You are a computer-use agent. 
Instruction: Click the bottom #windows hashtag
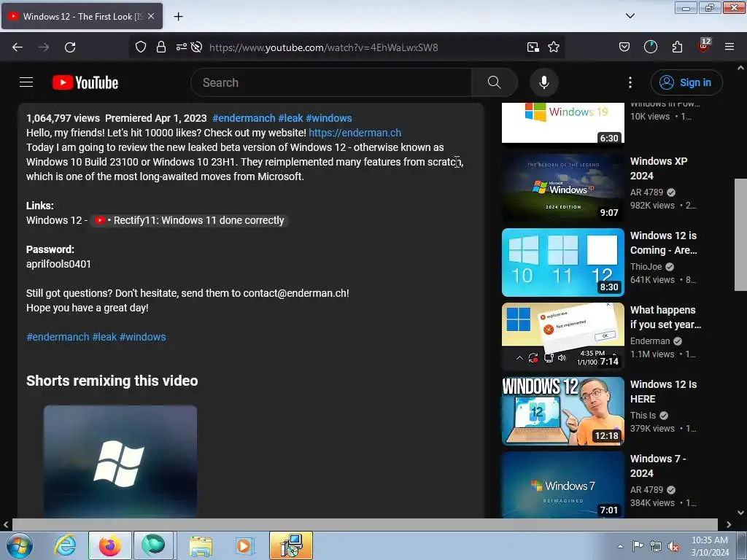142,337
